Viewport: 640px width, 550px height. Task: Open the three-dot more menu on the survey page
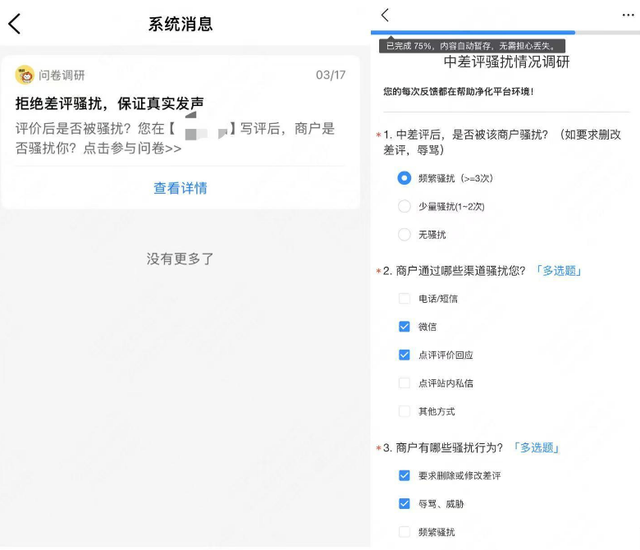628,15
